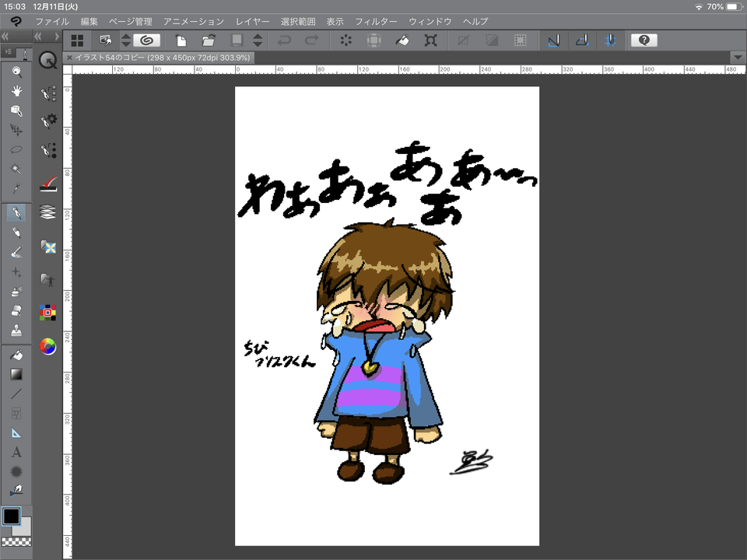Click the Quick Access Q icon
The image size is (747, 560).
48,60
